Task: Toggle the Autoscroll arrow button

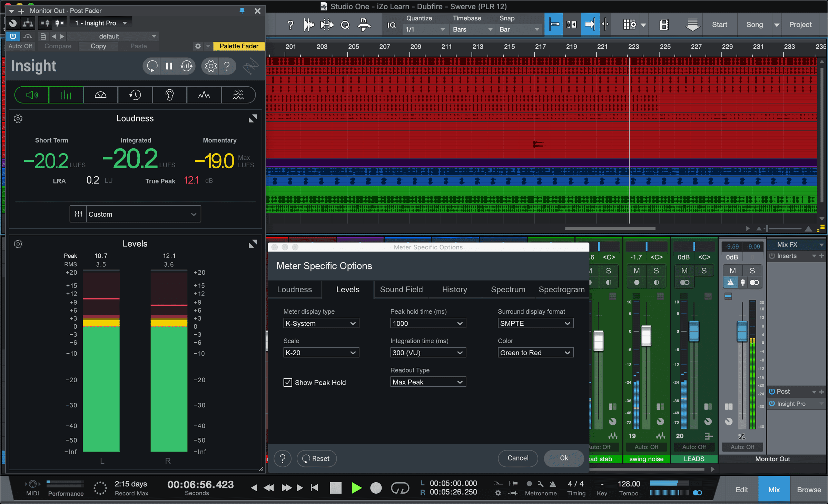Action: click(x=590, y=24)
